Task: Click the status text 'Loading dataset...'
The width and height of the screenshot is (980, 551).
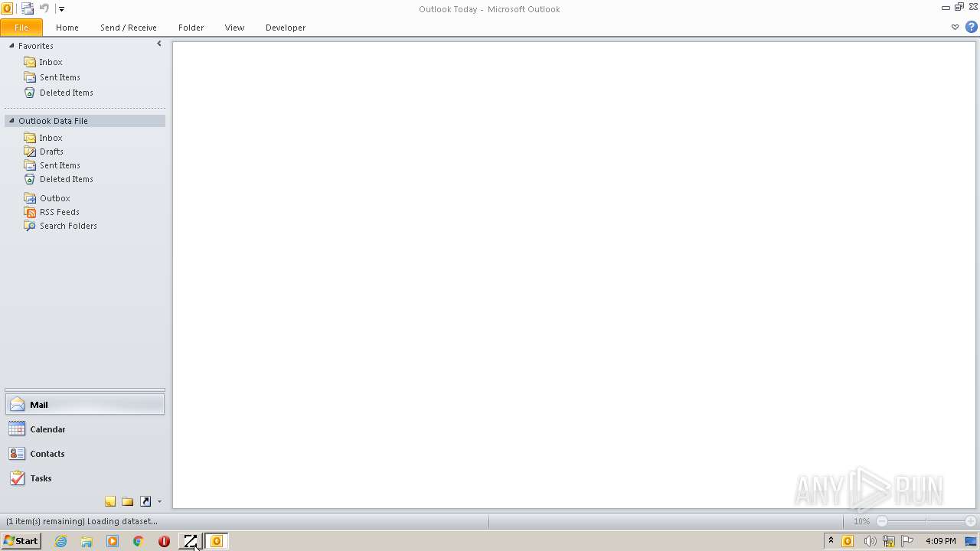Action: point(122,521)
